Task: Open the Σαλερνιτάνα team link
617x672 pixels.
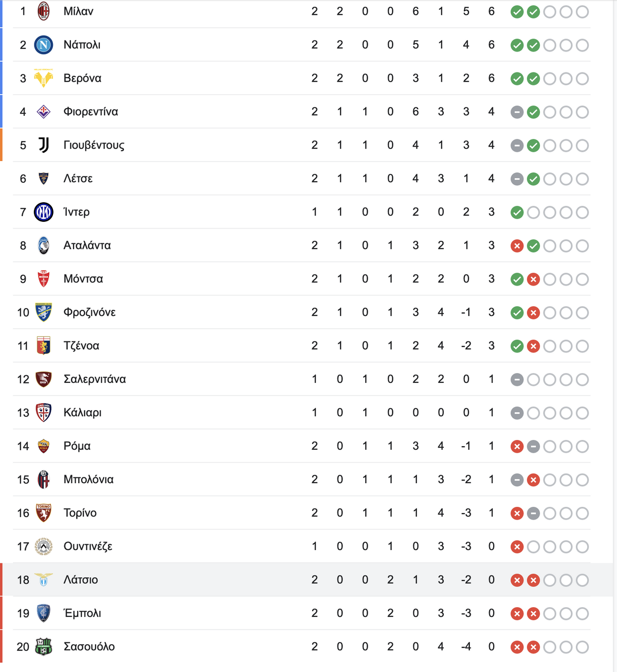Action: point(95,379)
